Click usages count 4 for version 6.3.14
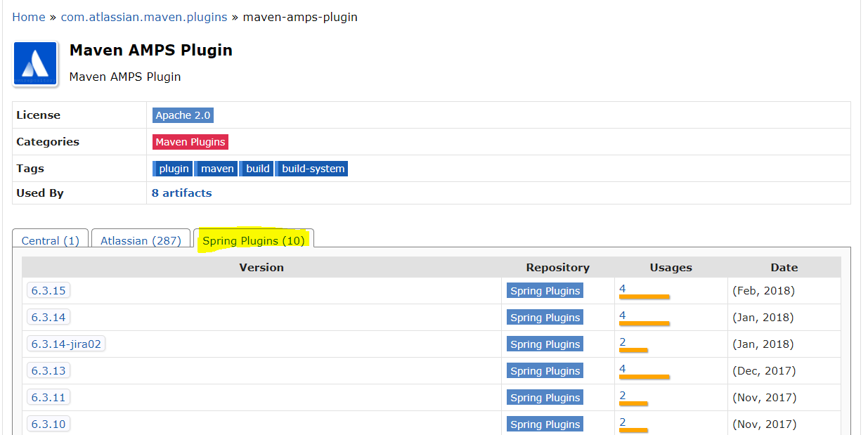 pos(623,316)
